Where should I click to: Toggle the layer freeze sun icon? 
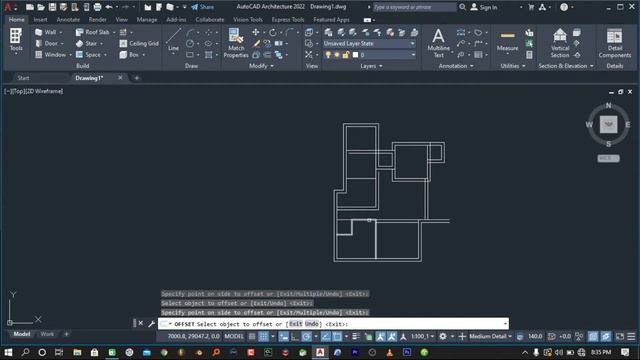point(337,55)
